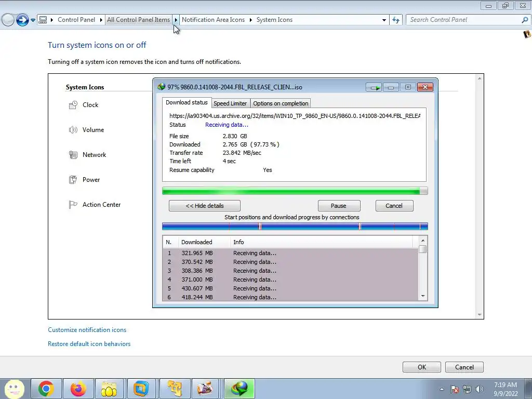Screen dimensions: 532x399
Task: Click the Hide details button
Action: pyautogui.click(x=205, y=206)
